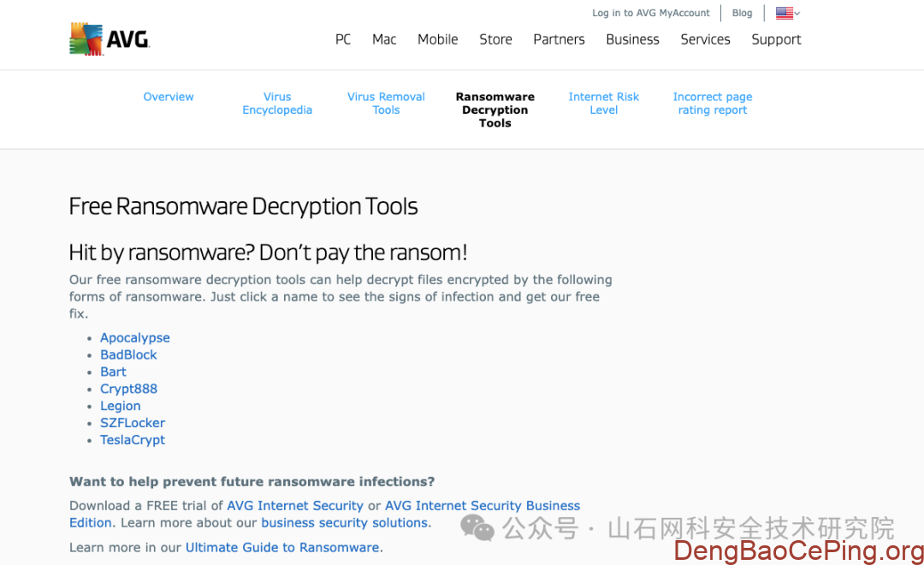This screenshot has height=565, width=924.
Task: Open Ultimate Guide to Ransomware link
Action: 282,548
